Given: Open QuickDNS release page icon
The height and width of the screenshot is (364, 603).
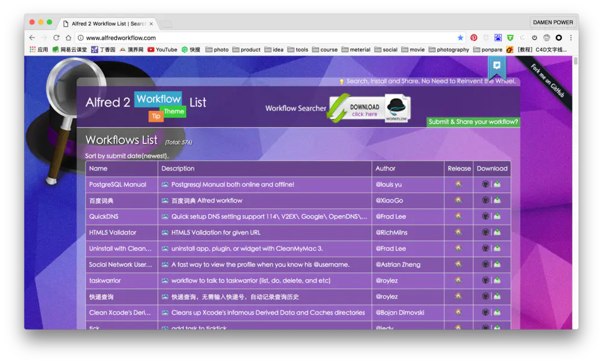Looking at the screenshot, I should coord(458,216).
